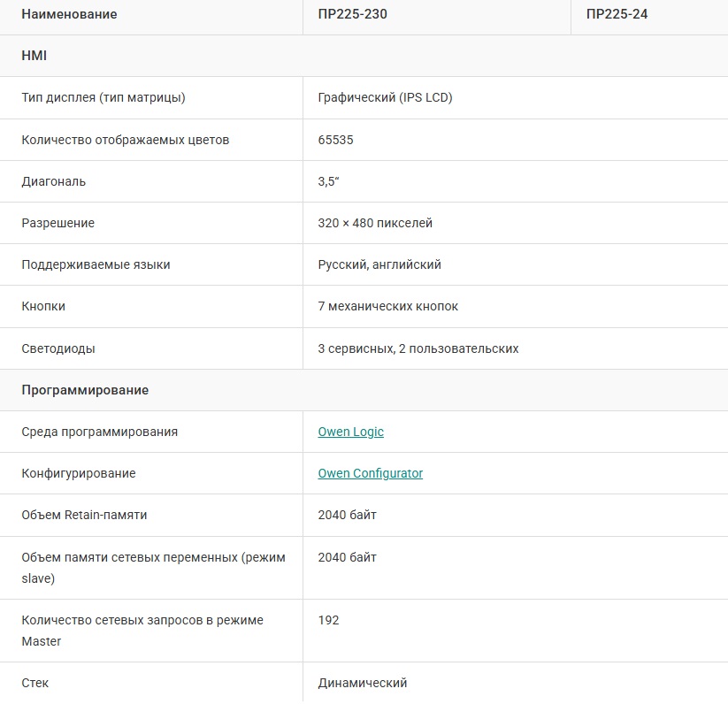Viewport: 728px width, 704px height.
Task: Click the 65535 colors value cell
Action: coord(336,140)
